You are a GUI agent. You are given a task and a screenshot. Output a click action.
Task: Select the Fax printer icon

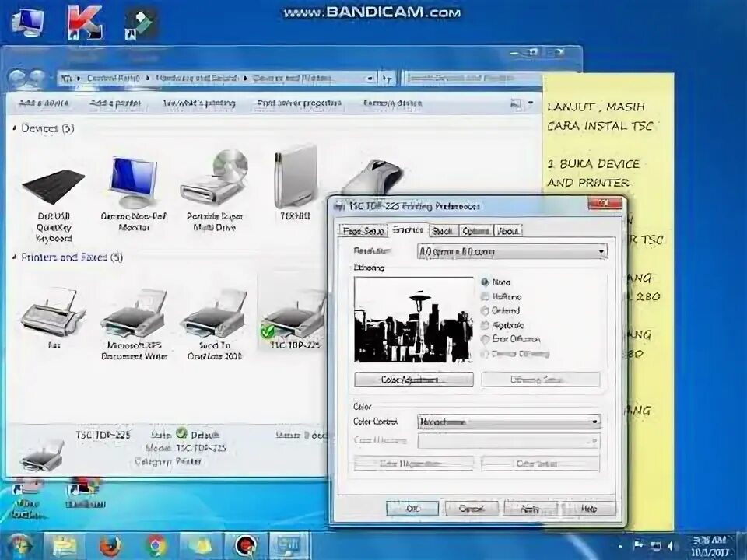tap(54, 318)
